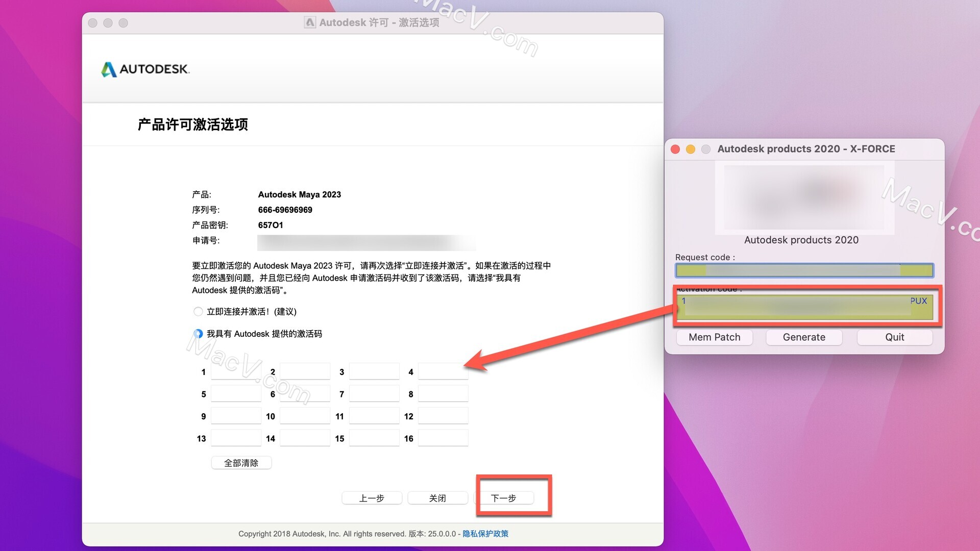The image size is (980, 551).
Task: Click the Quit button in X-FORCE window
Action: 895,337
